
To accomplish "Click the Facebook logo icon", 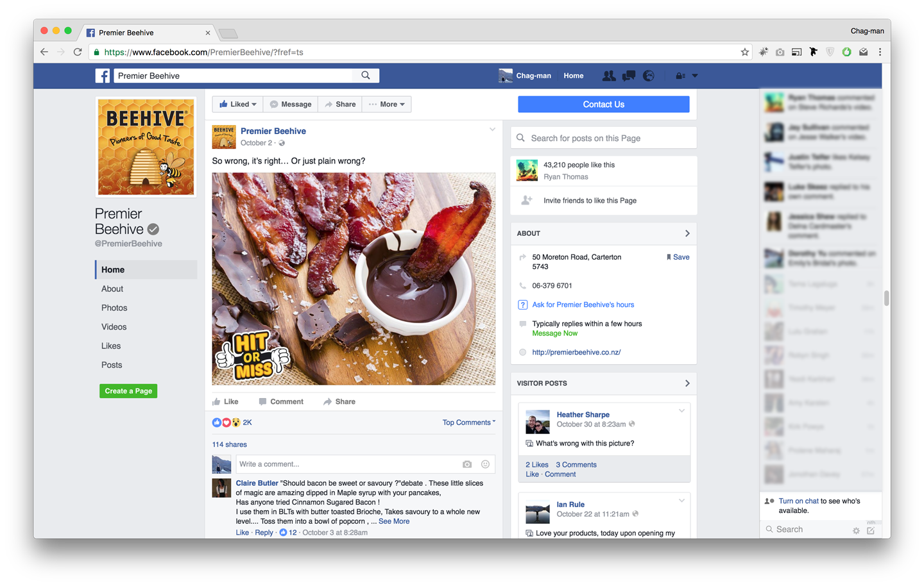I will pos(103,76).
